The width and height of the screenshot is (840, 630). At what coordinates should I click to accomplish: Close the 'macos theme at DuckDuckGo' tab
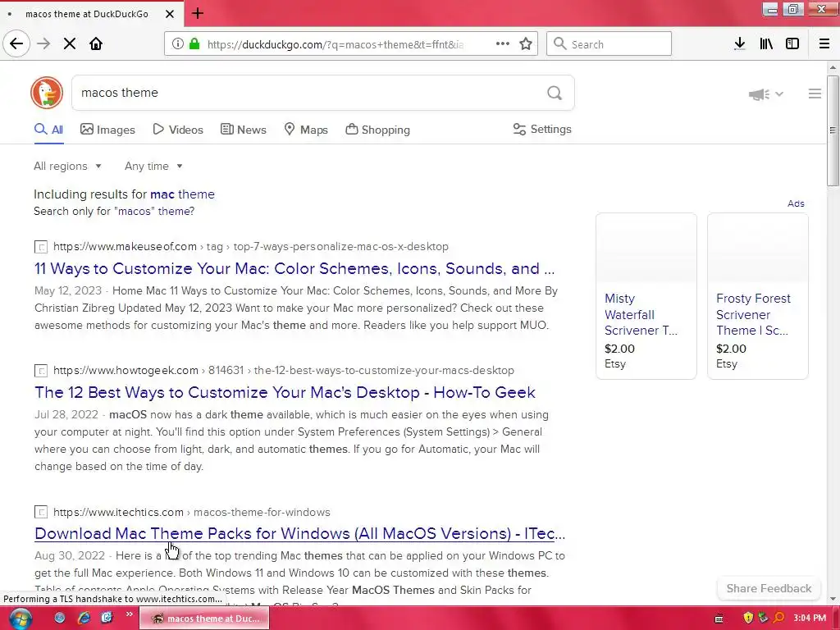(170, 14)
